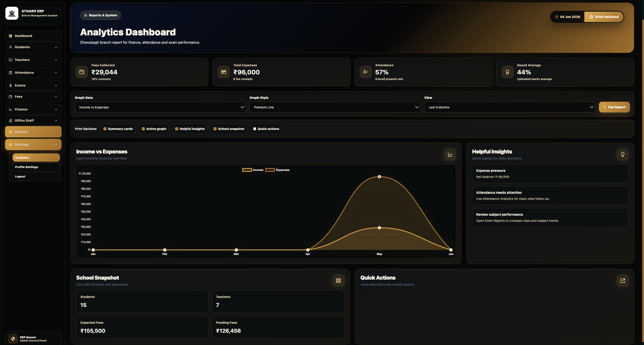Click the Fees Collected wallet icon
This screenshot has height=345, width=644.
pos(82,72)
